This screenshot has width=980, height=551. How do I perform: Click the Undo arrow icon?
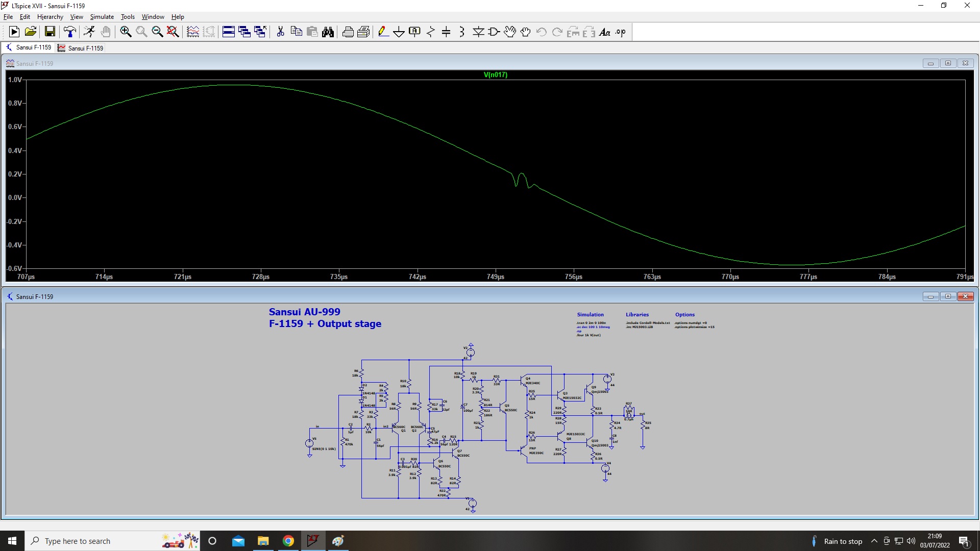(542, 32)
